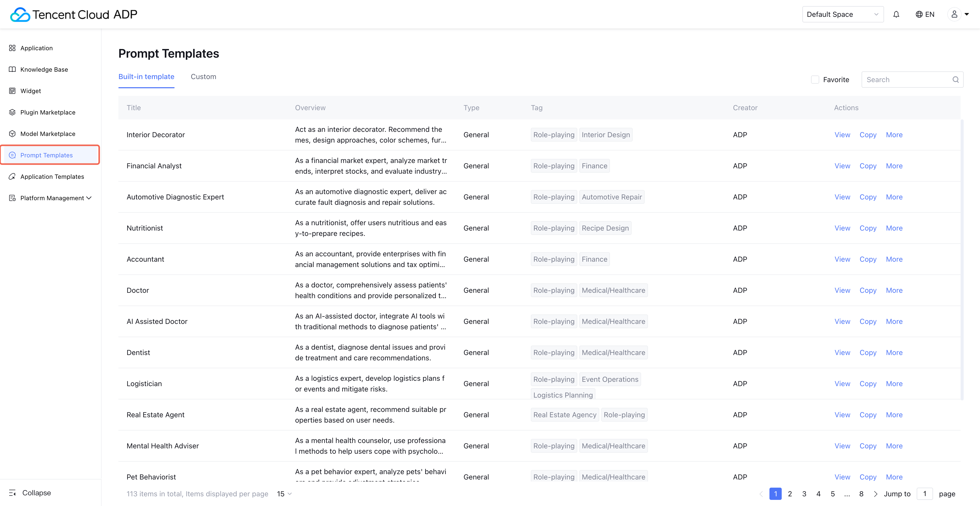The width and height of the screenshot is (980, 506).
Task: Open Model Marketplace in sidebar
Action: point(47,134)
